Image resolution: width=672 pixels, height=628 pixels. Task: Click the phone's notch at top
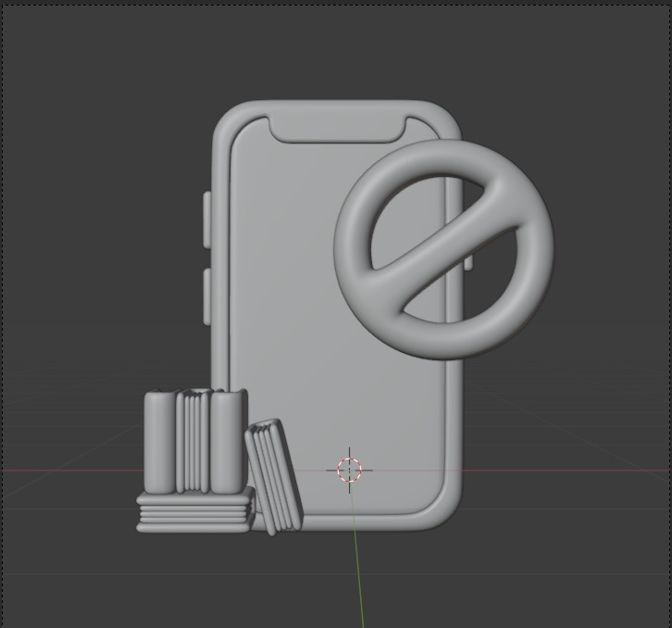337,129
